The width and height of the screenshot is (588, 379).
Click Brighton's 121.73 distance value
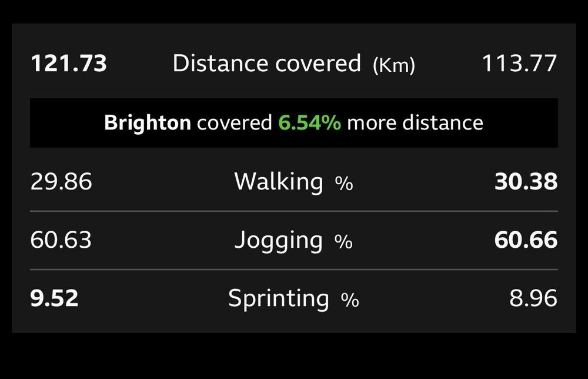pyautogui.click(x=69, y=64)
